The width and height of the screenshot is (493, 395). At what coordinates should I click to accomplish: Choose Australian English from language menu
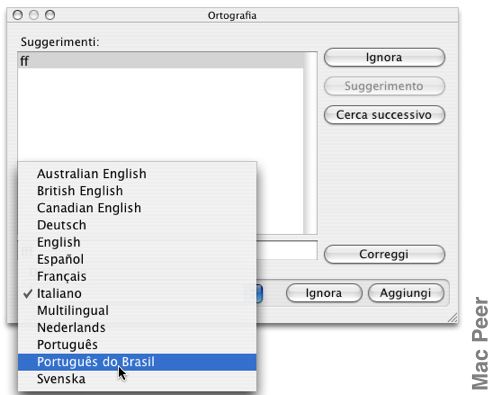137,174
